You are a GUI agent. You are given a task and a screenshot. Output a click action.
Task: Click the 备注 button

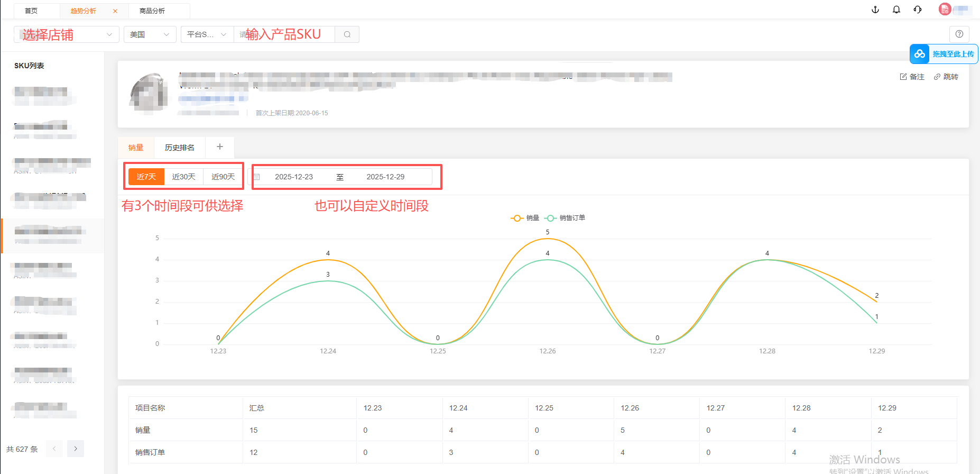click(x=912, y=77)
